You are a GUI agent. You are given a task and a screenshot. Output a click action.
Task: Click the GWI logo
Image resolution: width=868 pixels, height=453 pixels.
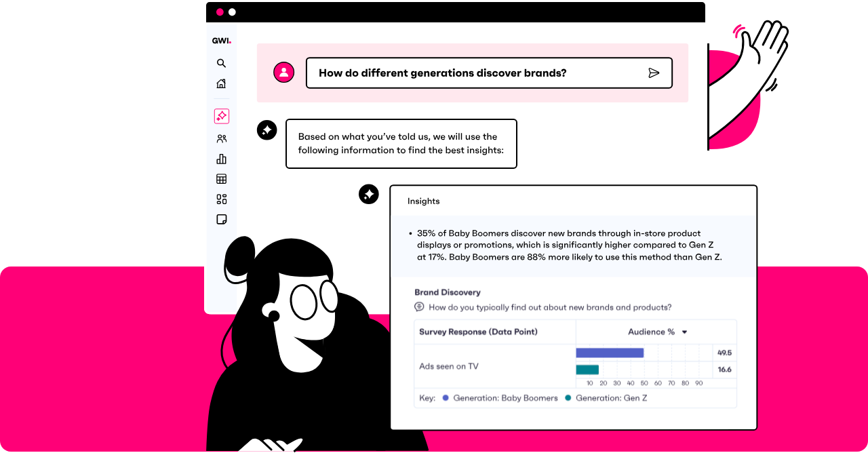(x=221, y=41)
